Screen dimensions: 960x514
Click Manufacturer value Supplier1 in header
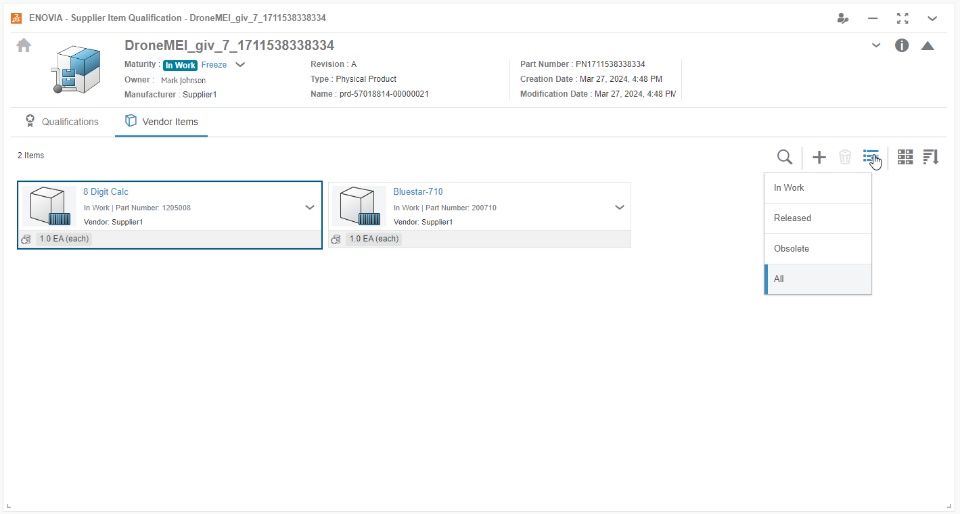click(x=199, y=95)
